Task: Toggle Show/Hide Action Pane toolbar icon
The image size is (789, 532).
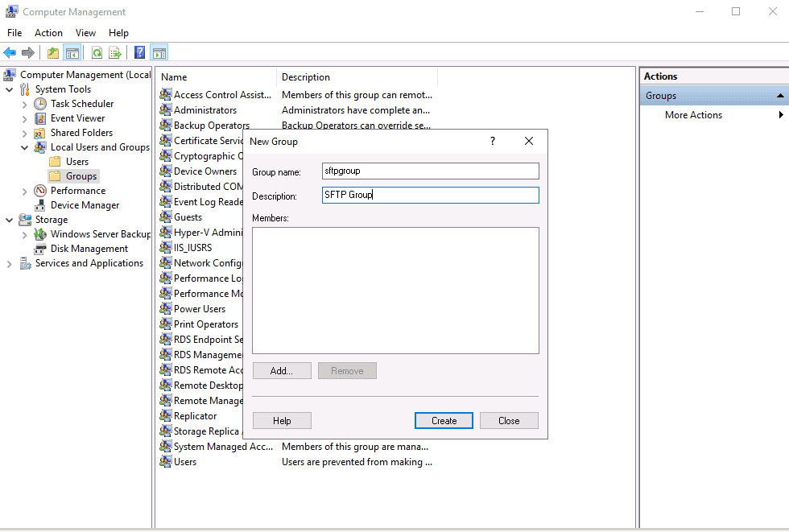Action: (159, 52)
